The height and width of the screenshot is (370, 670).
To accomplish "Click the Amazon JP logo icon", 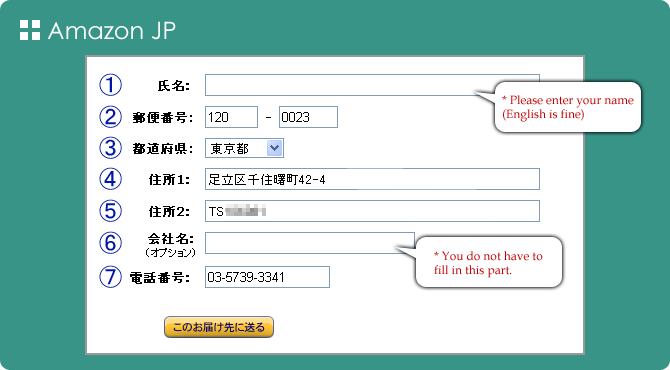I will pos(30,30).
